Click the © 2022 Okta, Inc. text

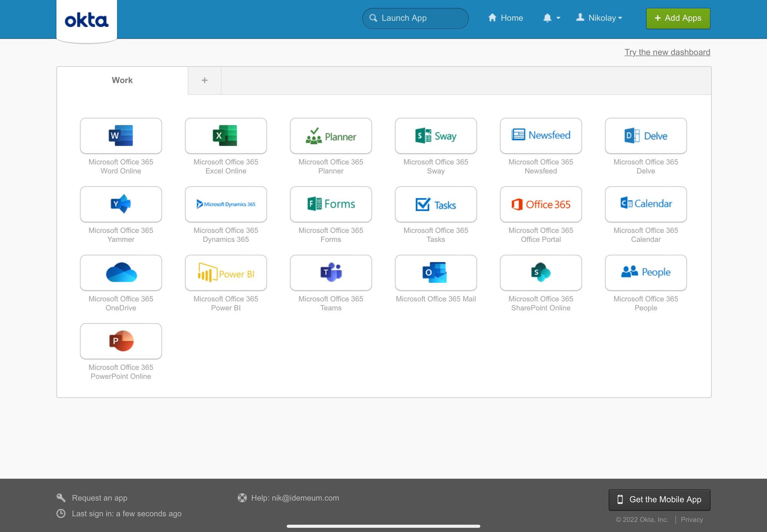(642, 520)
